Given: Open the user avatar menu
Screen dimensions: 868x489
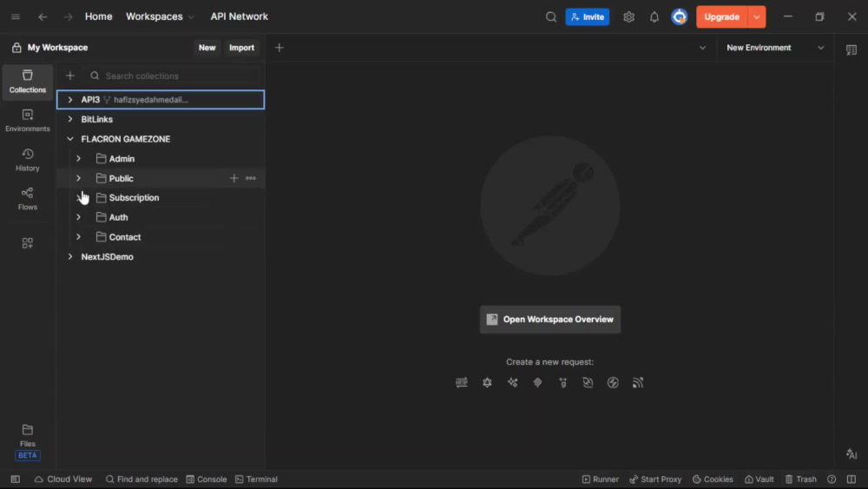Looking at the screenshot, I should tap(680, 17).
